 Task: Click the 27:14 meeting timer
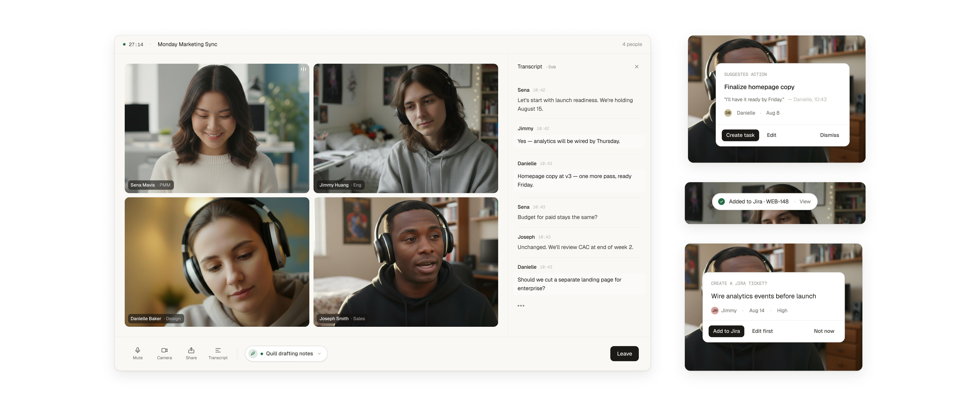pos(136,45)
